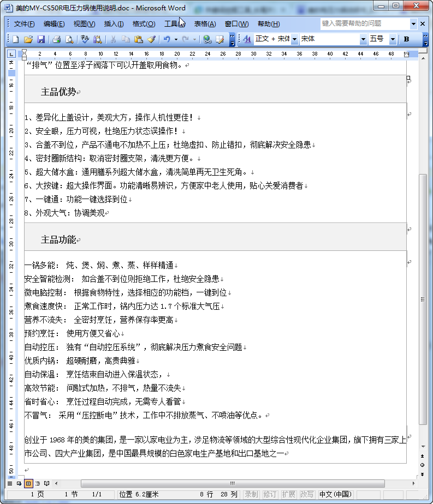The image size is (433, 504).
Task: Undo the last action
Action: [x=167, y=39]
